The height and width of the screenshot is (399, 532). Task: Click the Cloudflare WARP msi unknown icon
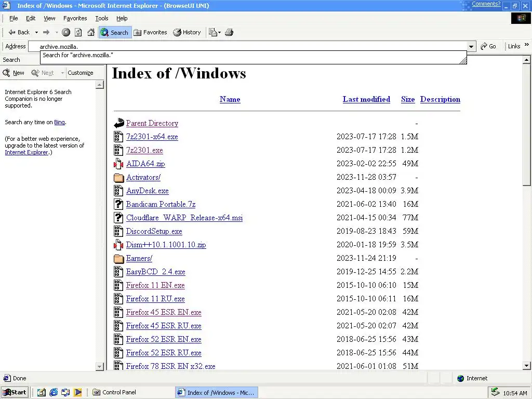tap(118, 218)
